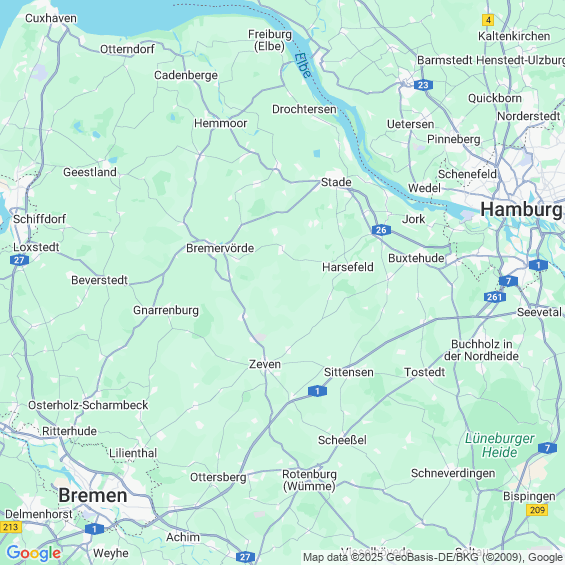This screenshot has width=565, height=565.
Task: Select the Hamburg city label
Action: (x=521, y=210)
